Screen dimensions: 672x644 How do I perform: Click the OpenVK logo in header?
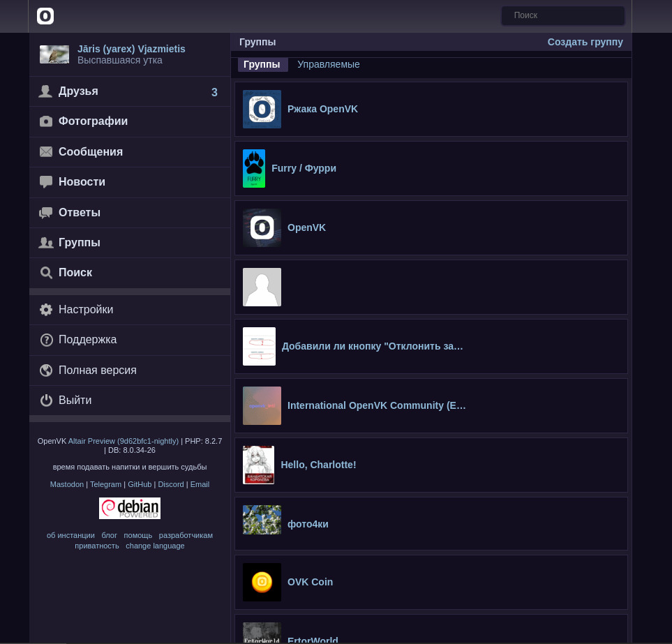click(45, 16)
